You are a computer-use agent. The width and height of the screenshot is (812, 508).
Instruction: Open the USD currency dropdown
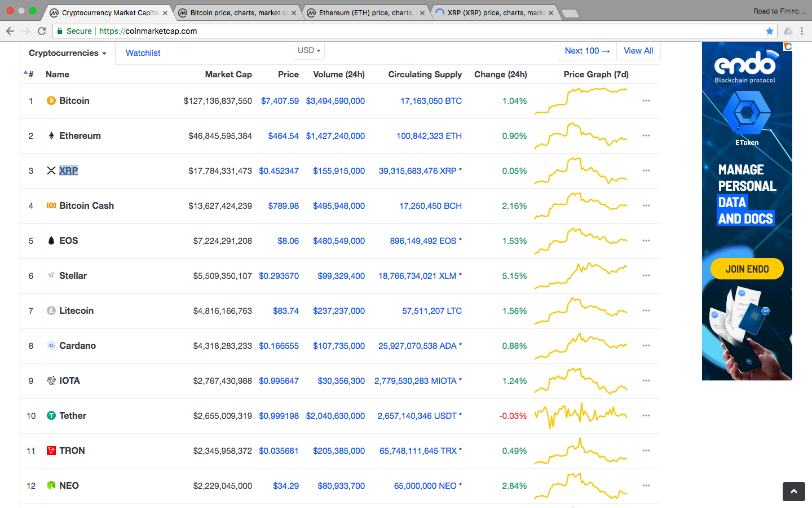pyautogui.click(x=309, y=50)
